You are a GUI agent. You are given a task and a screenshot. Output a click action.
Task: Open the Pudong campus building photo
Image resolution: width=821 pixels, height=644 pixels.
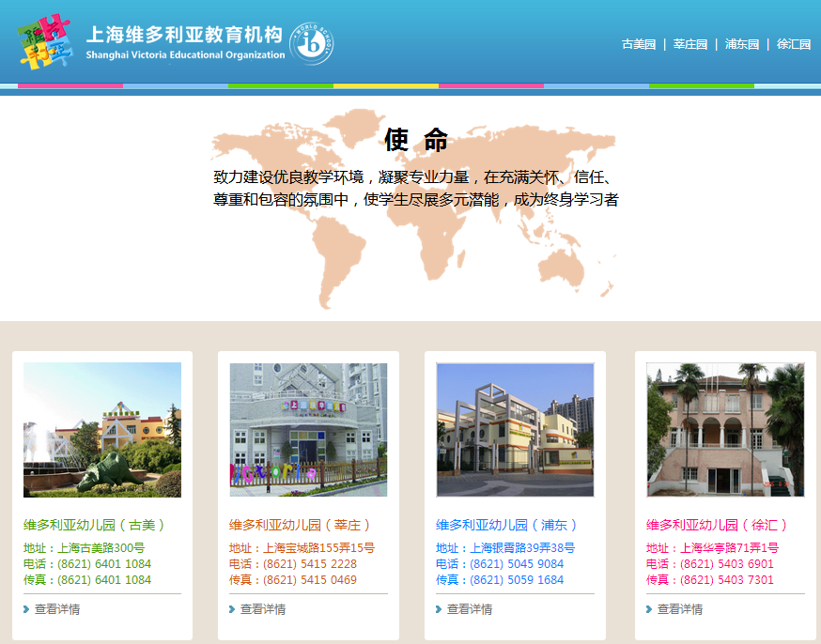pos(515,430)
